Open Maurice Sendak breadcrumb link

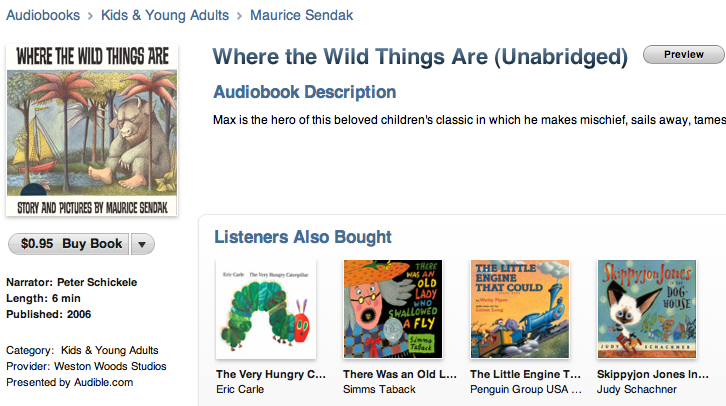click(x=301, y=15)
